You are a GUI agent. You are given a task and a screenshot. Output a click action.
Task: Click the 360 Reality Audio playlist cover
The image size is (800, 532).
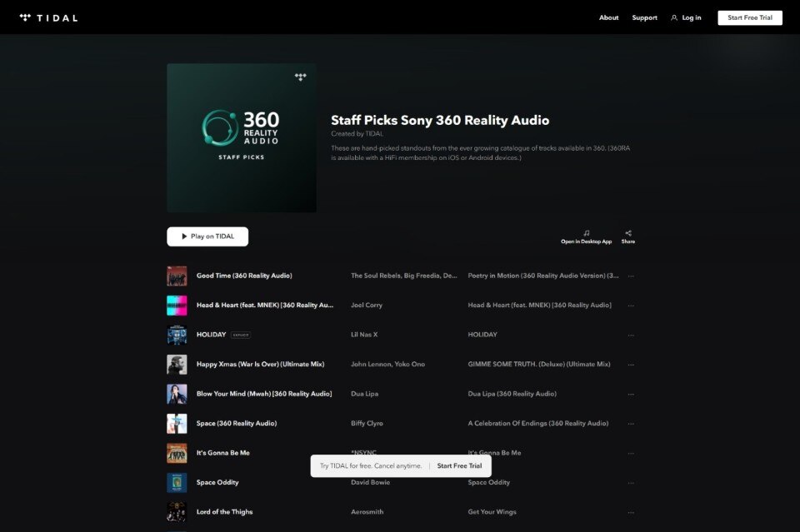[242, 138]
